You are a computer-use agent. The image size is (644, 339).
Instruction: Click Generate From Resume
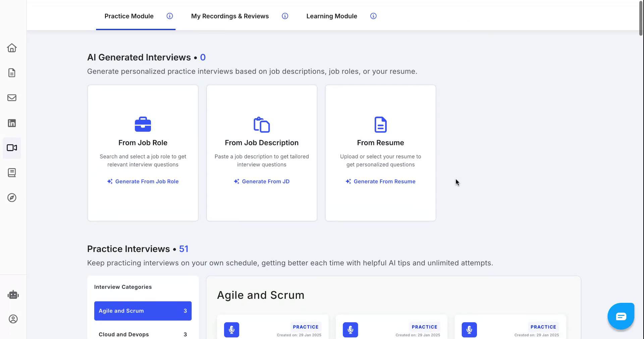coord(380,181)
